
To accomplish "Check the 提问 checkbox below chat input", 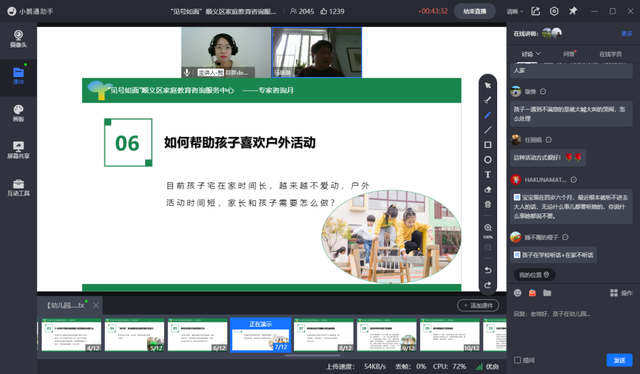I will (518, 360).
